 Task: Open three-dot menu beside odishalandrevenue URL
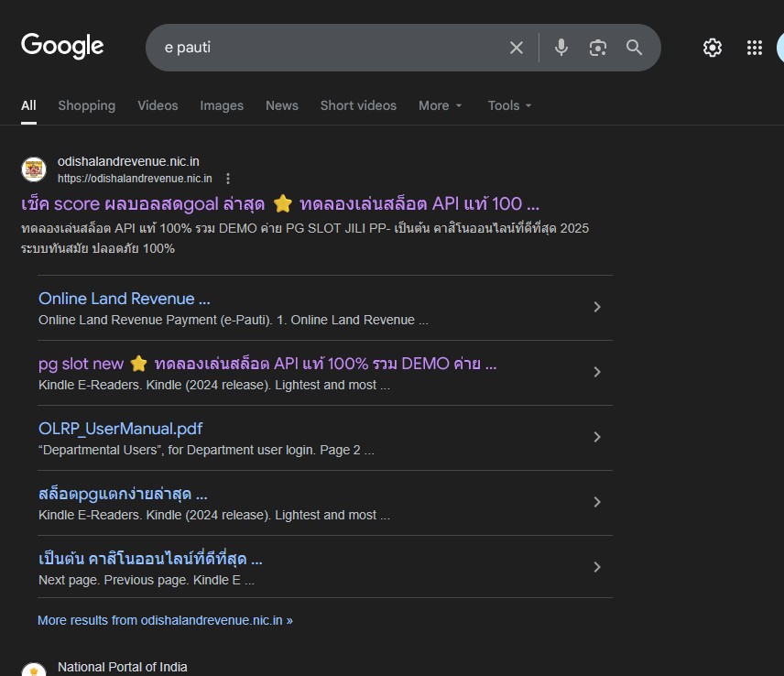(x=228, y=179)
